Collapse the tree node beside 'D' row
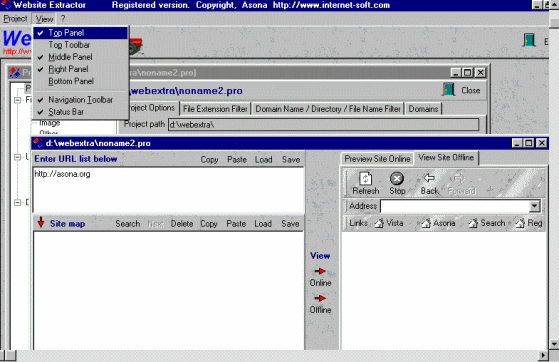 tap(17, 203)
